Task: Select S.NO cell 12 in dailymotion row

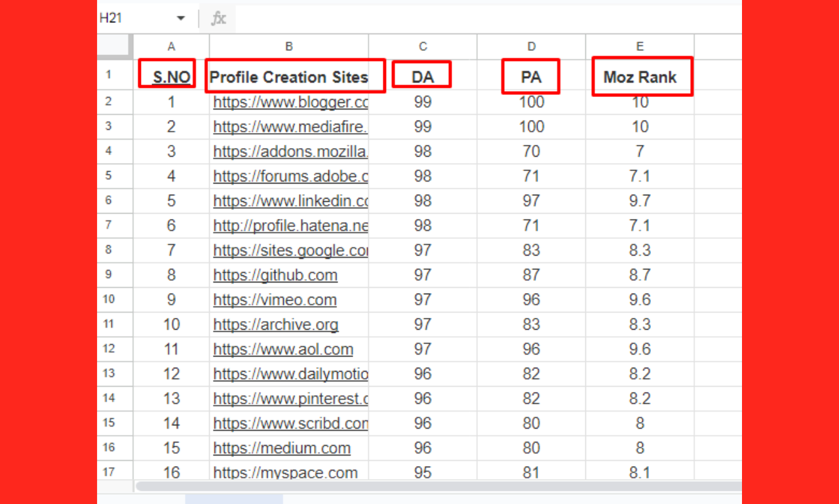Action: (172, 374)
